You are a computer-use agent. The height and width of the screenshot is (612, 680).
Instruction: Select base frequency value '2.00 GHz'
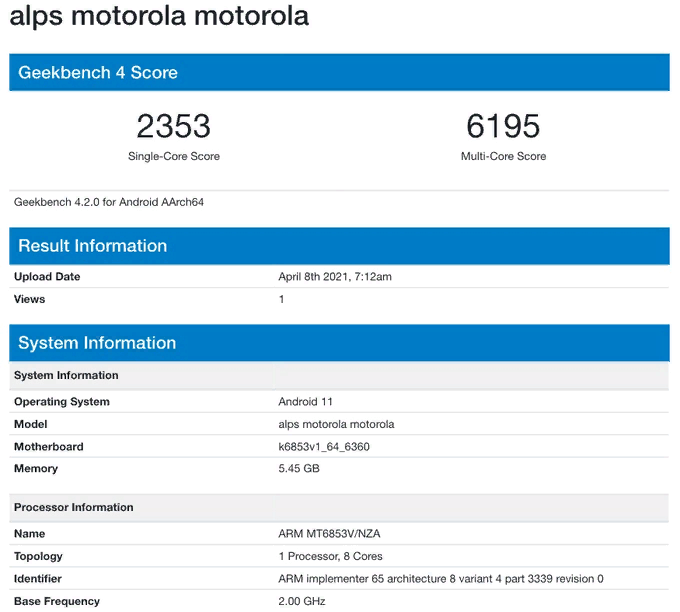(x=302, y=601)
